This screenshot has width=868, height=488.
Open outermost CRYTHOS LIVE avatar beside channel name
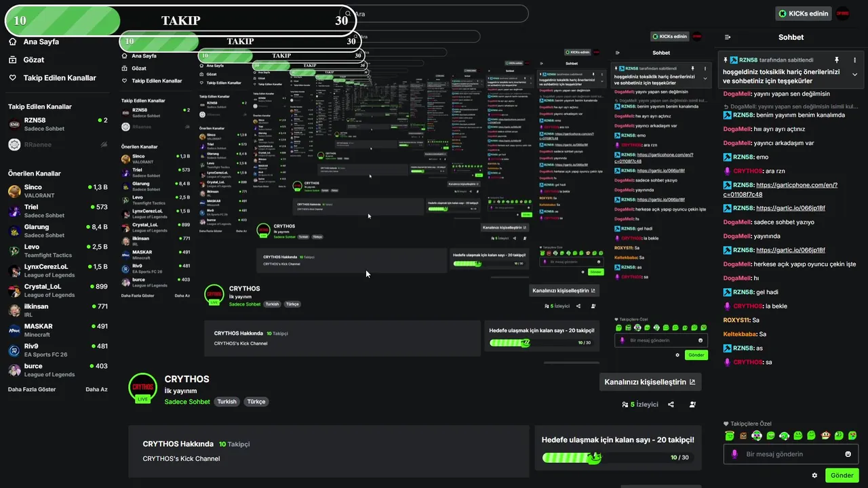(142, 388)
